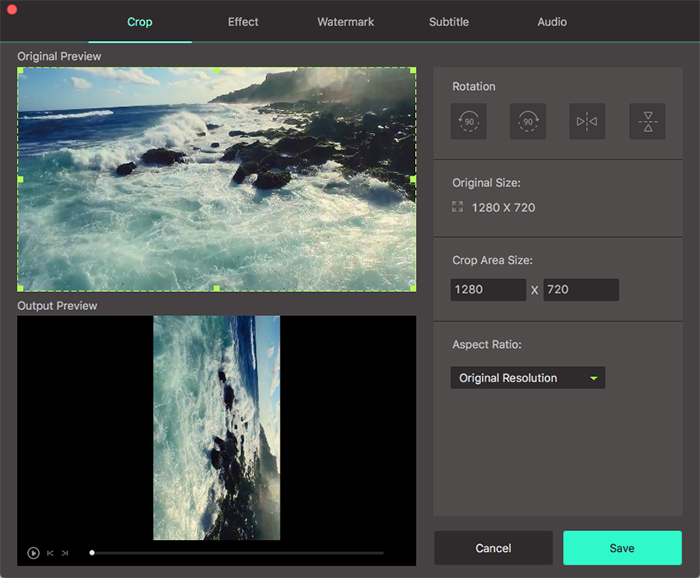
Task: Close the editor window with red button
Action: click(x=12, y=9)
